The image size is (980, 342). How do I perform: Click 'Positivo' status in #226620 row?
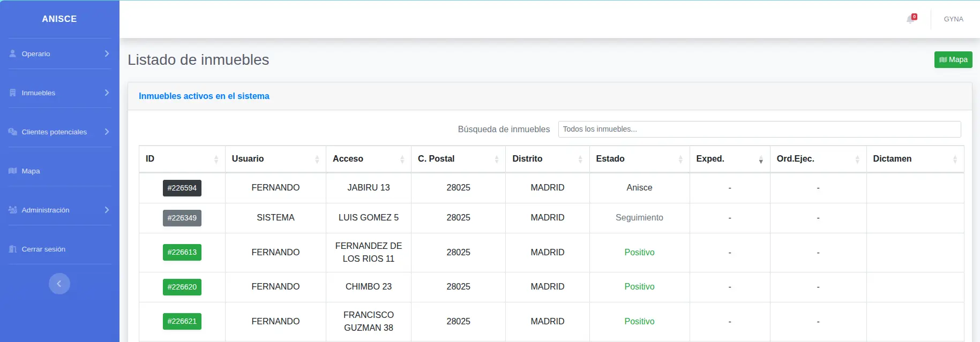click(639, 287)
